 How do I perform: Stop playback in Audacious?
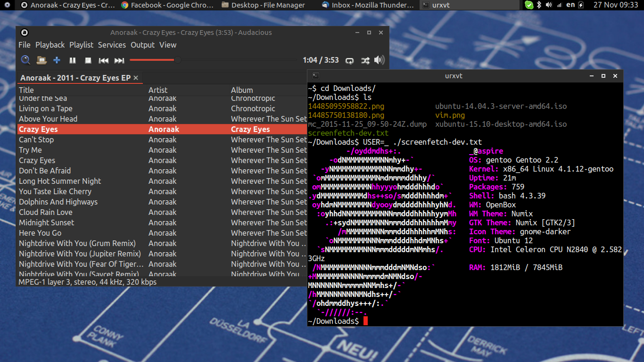(x=88, y=60)
